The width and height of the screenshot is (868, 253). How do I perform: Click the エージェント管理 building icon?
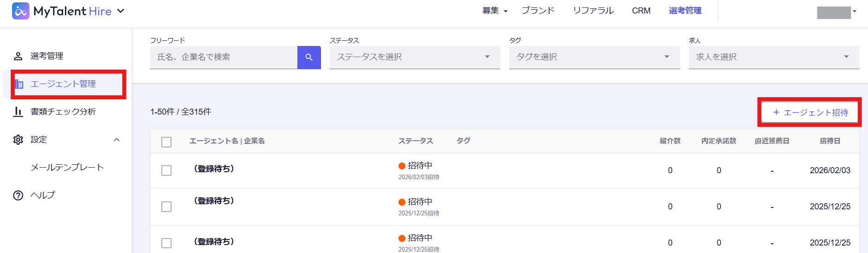19,84
